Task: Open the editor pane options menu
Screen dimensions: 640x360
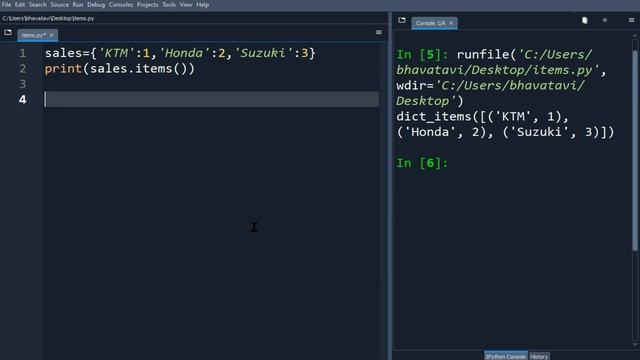Action: 378,32
